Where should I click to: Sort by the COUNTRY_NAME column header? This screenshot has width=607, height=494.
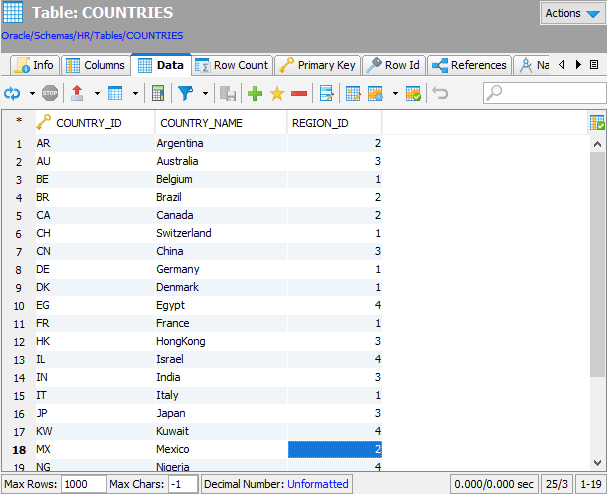pyautogui.click(x=221, y=123)
